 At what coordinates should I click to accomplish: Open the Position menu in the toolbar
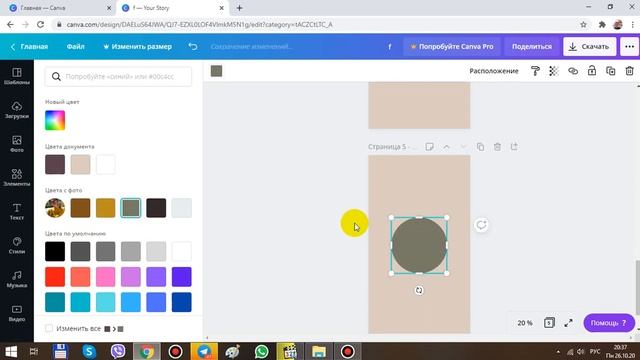(x=493, y=71)
